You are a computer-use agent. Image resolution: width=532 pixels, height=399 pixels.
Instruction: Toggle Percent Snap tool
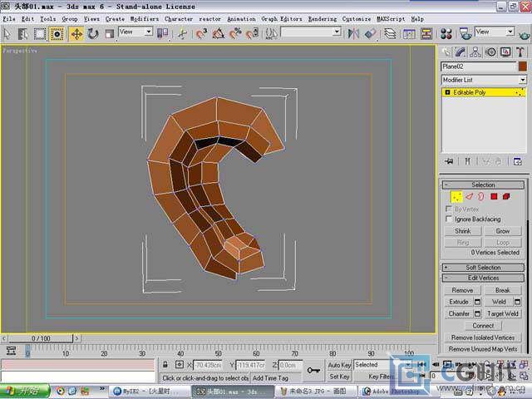point(235,33)
